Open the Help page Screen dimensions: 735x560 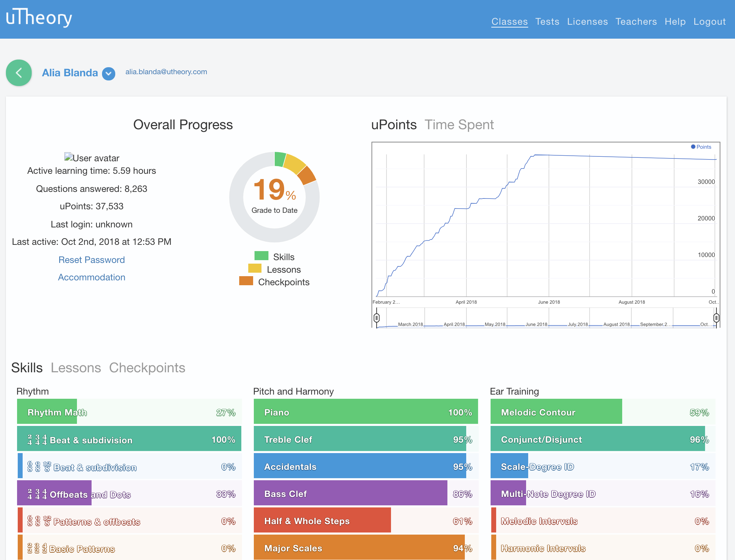tap(675, 22)
